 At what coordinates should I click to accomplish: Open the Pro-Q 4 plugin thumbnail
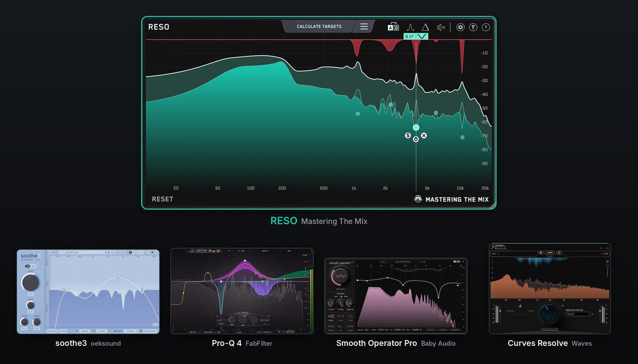(242, 291)
